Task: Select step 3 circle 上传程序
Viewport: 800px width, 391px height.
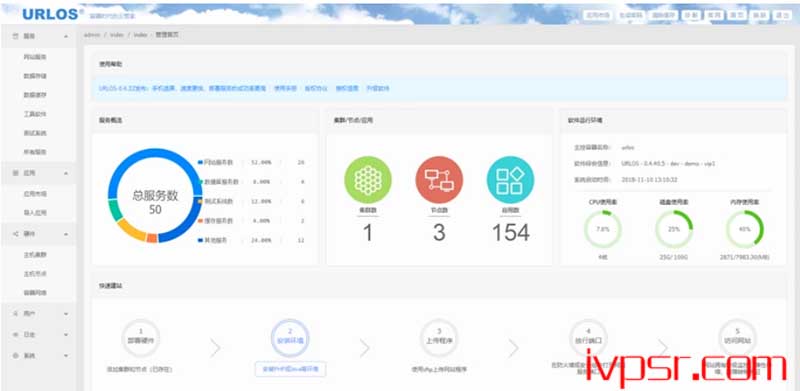Action: (439, 337)
